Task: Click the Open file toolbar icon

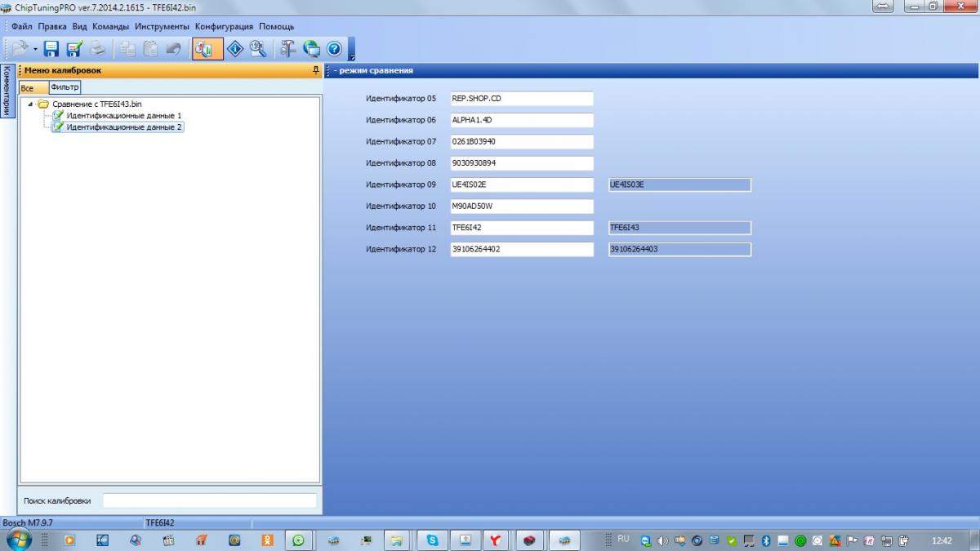Action: point(20,49)
